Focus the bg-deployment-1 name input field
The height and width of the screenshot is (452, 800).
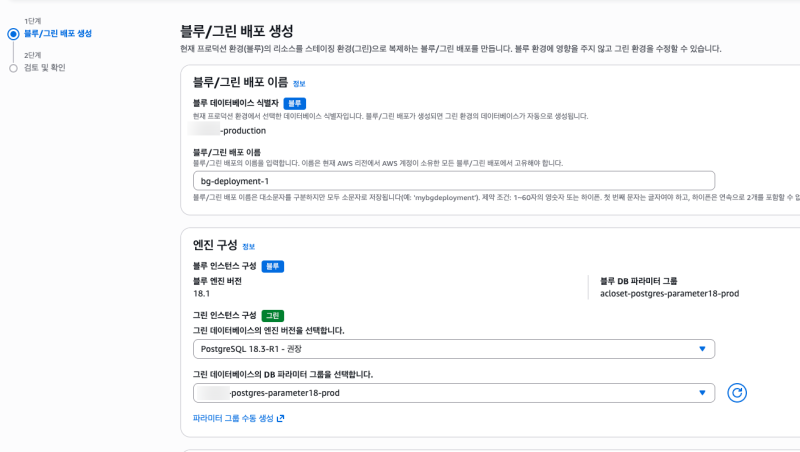click(x=453, y=181)
